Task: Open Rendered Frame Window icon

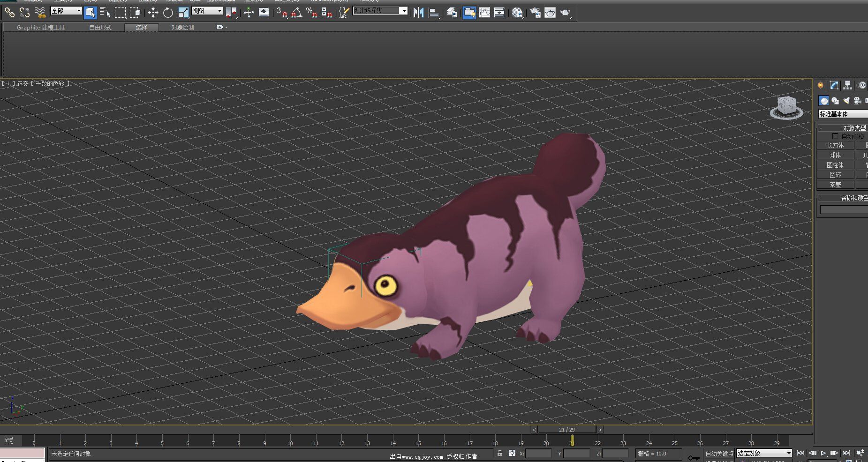Action: coord(550,13)
